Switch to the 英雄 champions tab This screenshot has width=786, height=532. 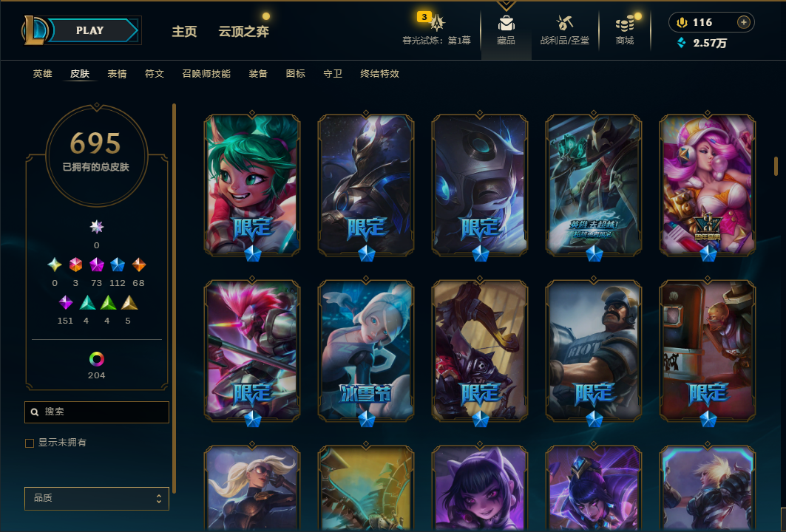(x=43, y=74)
